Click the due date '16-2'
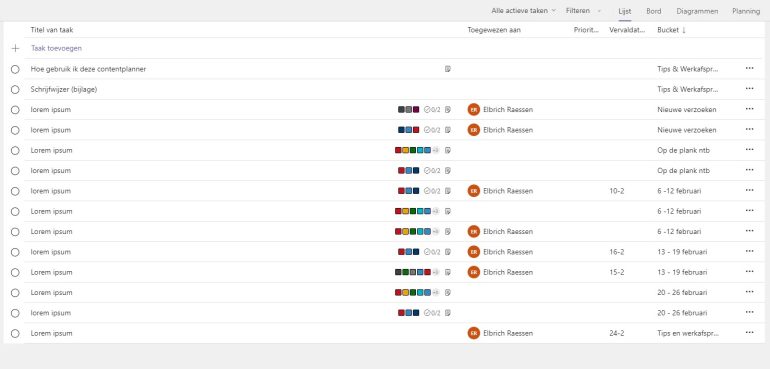Screen dimensions: 770x369 click(616, 252)
